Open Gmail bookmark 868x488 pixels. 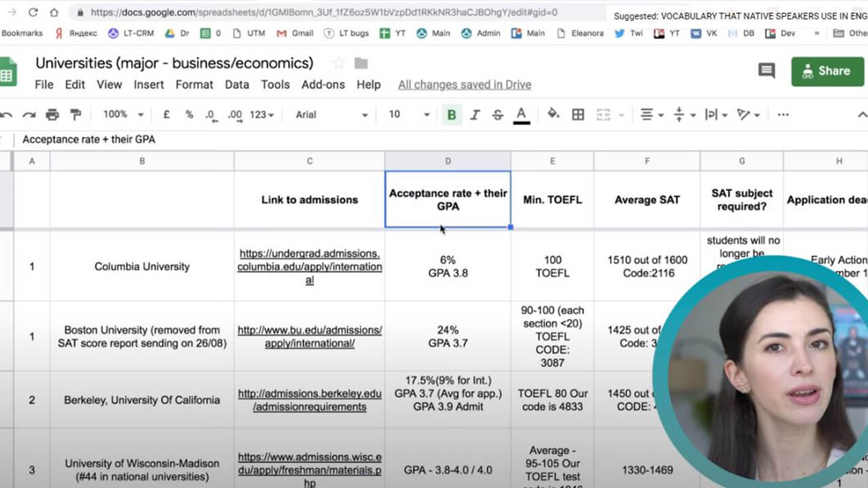[295, 33]
